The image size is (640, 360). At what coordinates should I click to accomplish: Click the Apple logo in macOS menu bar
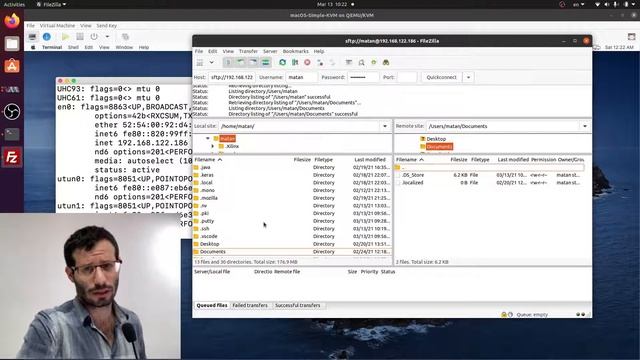tap(33, 47)
